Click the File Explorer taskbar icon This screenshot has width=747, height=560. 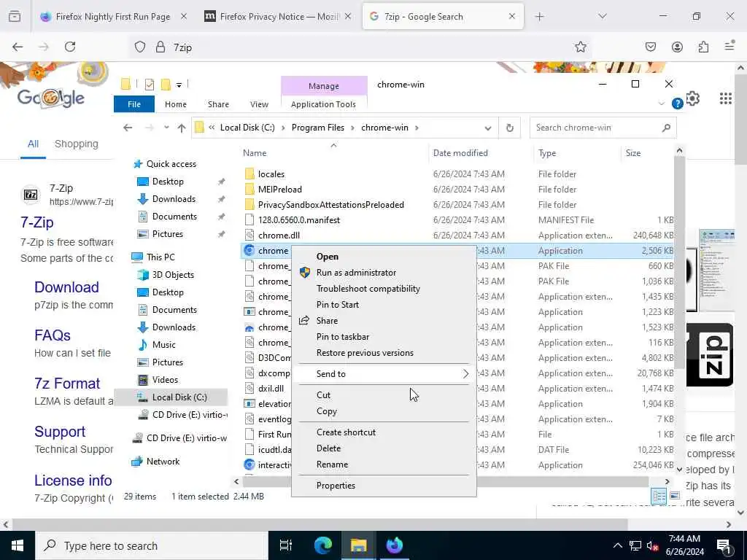358,545
